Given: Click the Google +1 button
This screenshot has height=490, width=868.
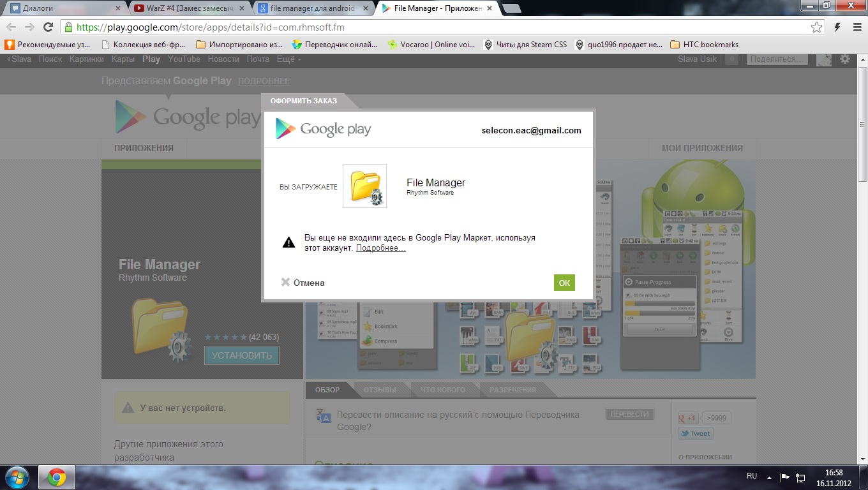Looking at the screenshot, I should [689, 418].
